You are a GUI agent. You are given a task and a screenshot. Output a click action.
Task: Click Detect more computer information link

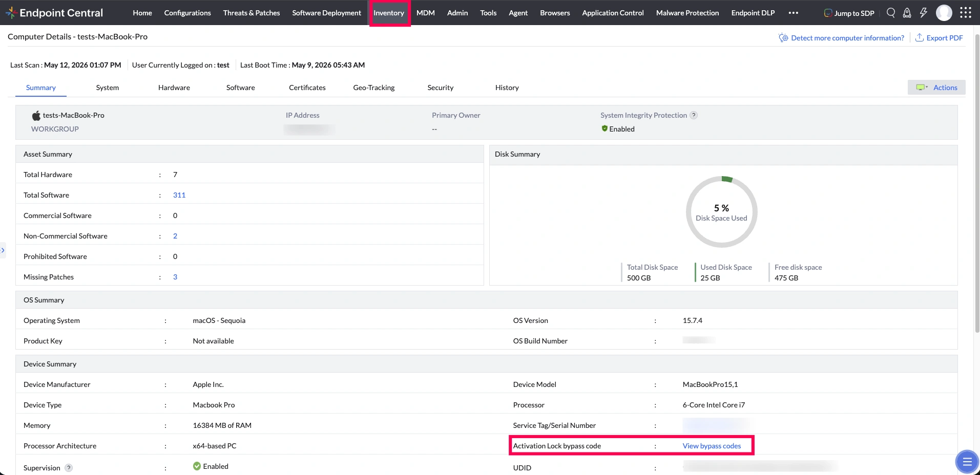[847, 38]
